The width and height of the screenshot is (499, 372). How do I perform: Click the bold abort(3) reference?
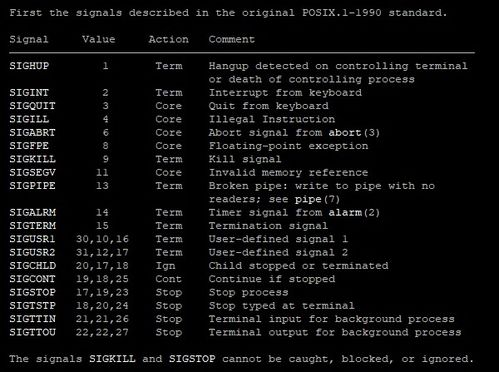(x=354, y=133)
